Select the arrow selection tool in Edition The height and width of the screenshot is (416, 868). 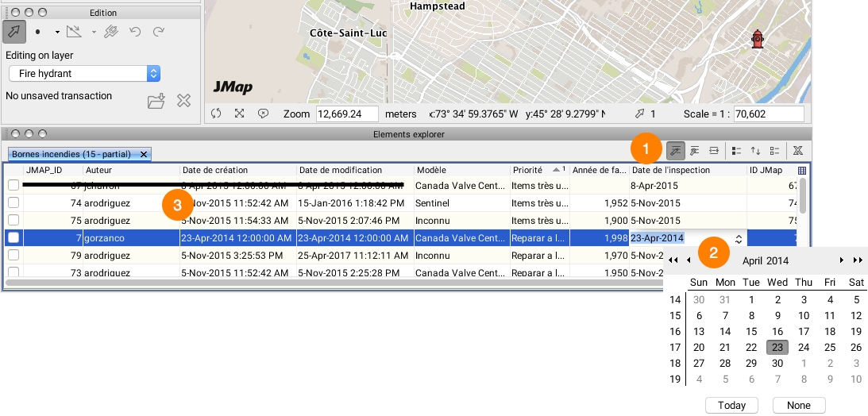14,32
